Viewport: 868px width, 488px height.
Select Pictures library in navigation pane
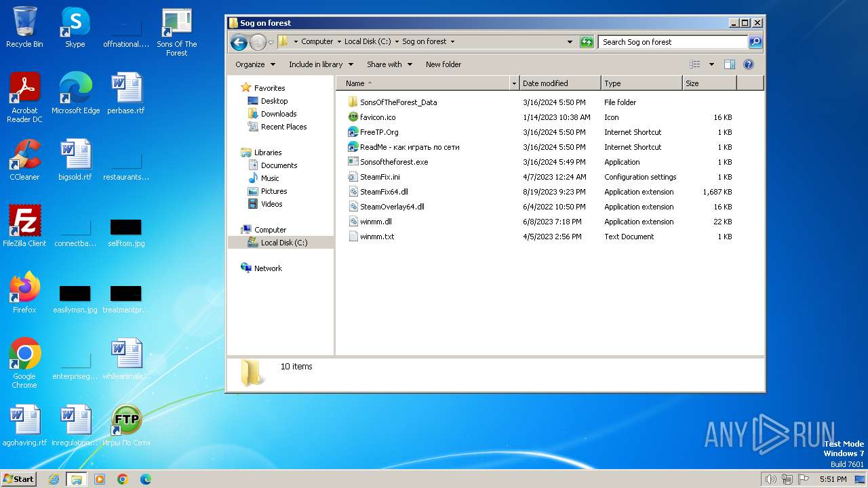274,191
